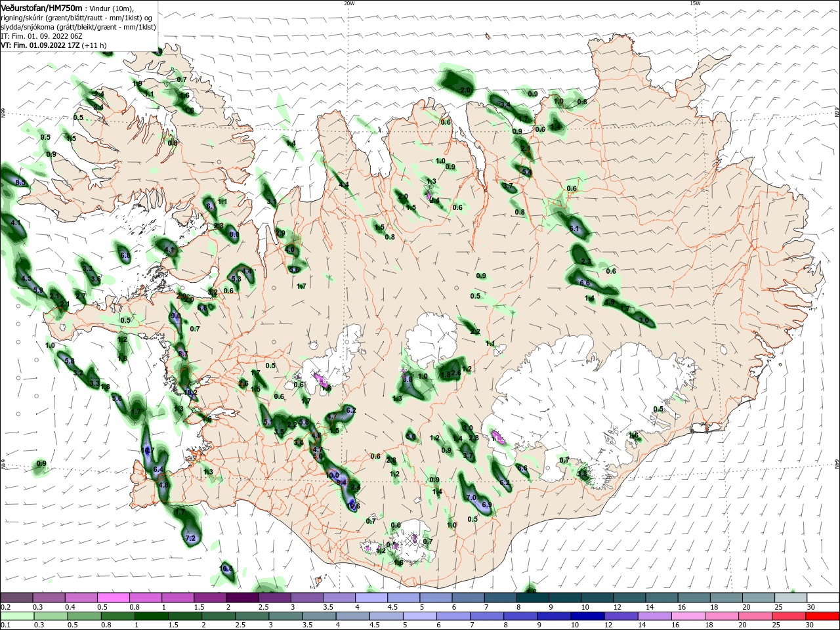This screenshot has height=630, width=840.
Task: Click the 8.7 precipitation value
Action: (183, 354)
